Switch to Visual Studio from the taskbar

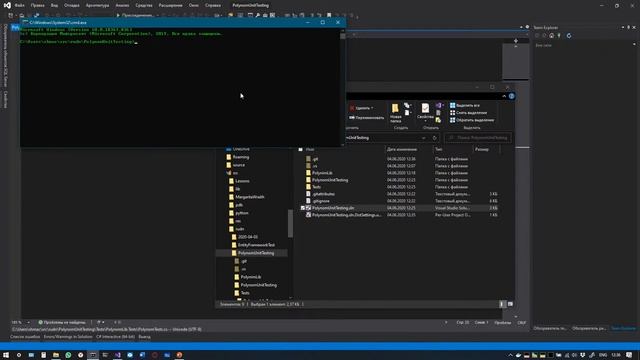coord(118,355)
